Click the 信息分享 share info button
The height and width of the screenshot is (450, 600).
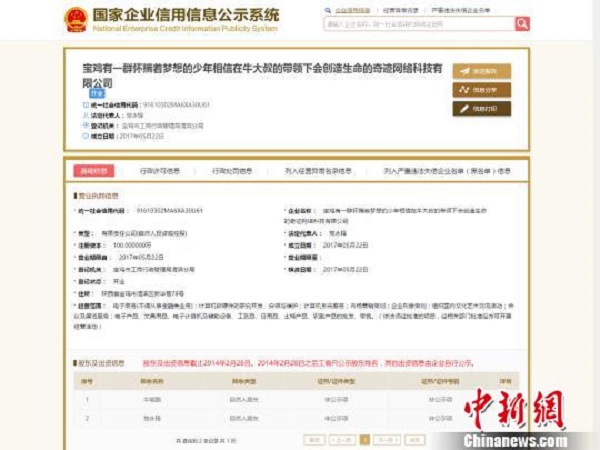[481, 90]
